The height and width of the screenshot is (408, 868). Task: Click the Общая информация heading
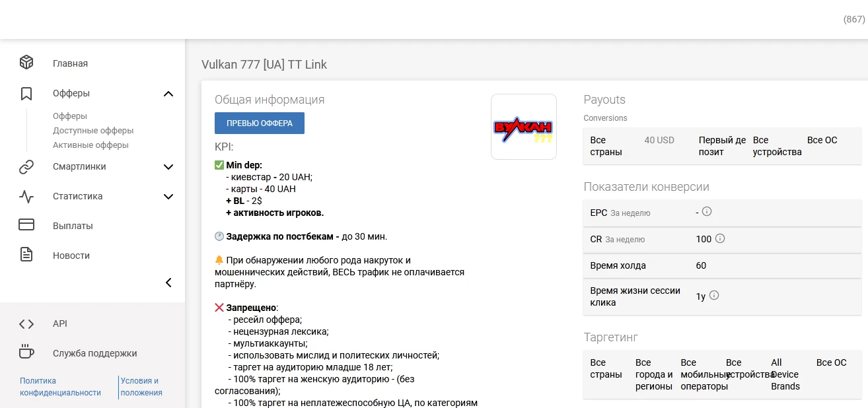(x=270, y=100)
